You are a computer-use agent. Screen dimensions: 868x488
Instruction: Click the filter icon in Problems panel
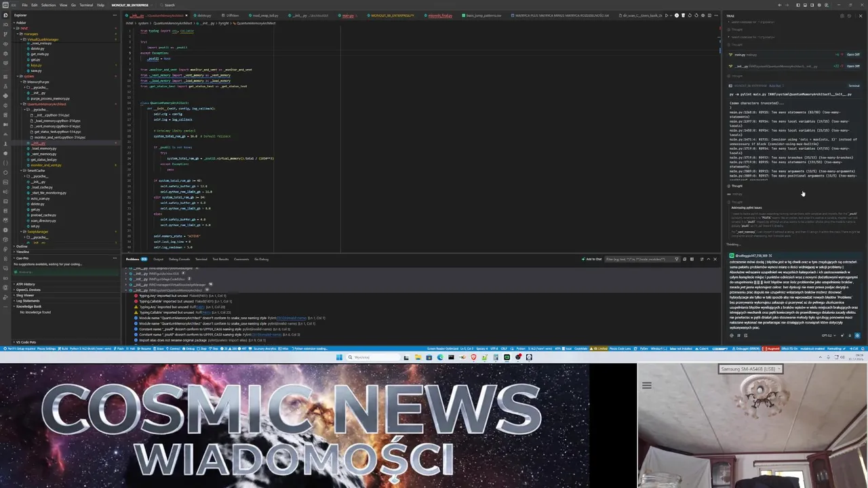(x=677, y=259)
